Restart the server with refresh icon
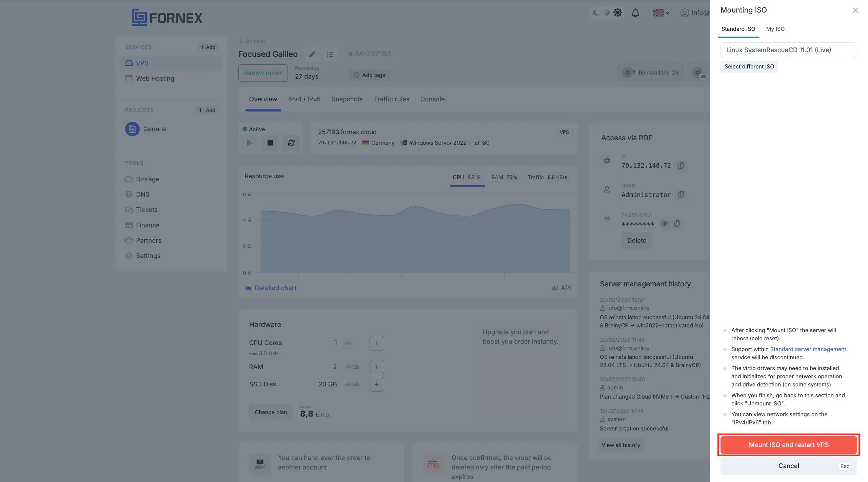Image resolution: width=868 pixels, height=482 pixels. (x=291, y=143)
